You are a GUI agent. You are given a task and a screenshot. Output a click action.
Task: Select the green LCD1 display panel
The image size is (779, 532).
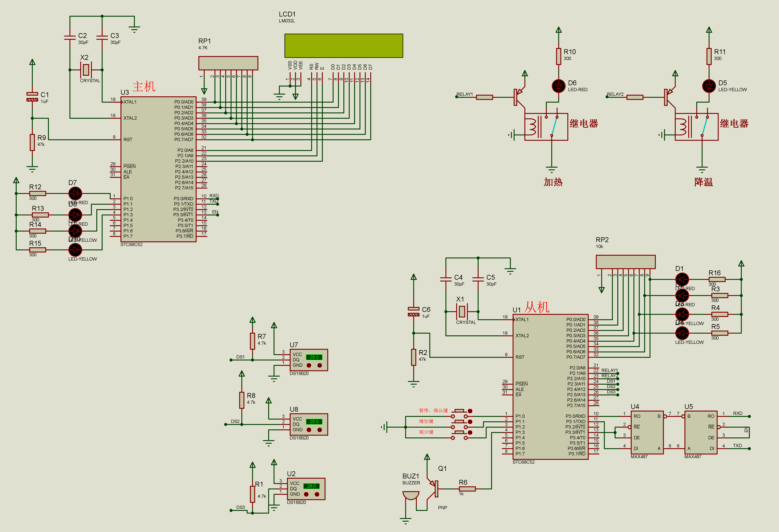tap(344, 46)
